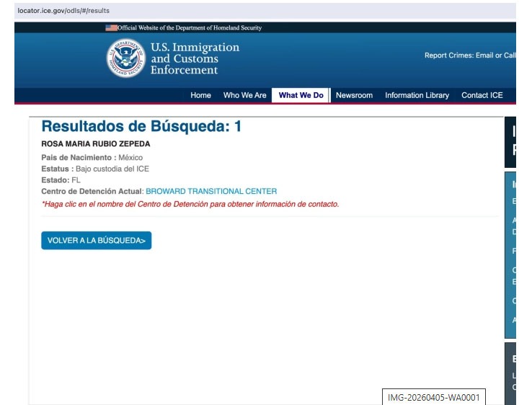Viewport: 532px width, 405px height.
Task: Click the País de Nacimiento: México line
Action: 92,157
